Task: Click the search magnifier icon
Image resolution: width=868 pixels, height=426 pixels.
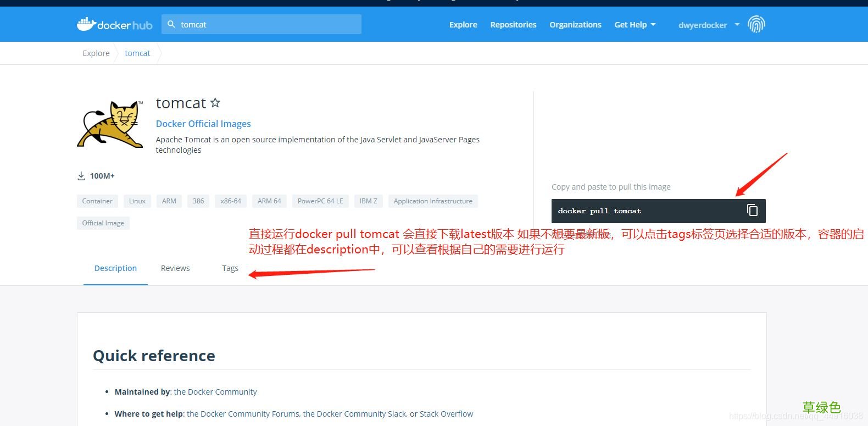Action: coord(171,24)
